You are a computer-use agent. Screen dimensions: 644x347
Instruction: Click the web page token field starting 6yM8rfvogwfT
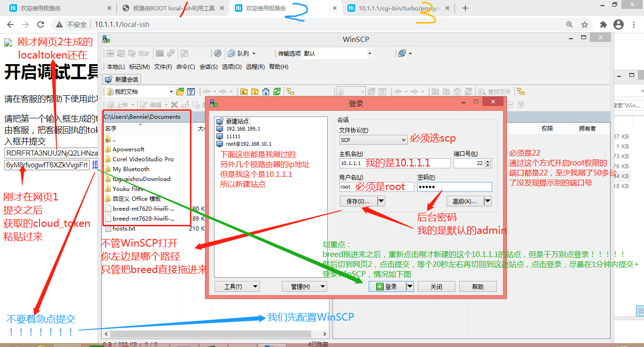47,165
